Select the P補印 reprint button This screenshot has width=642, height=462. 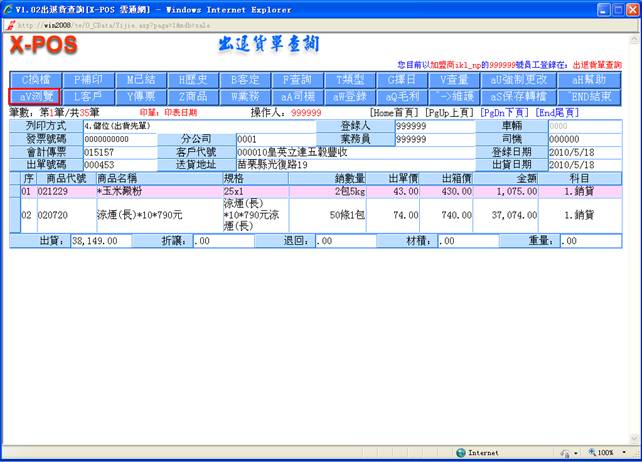(x=89, y=80)
